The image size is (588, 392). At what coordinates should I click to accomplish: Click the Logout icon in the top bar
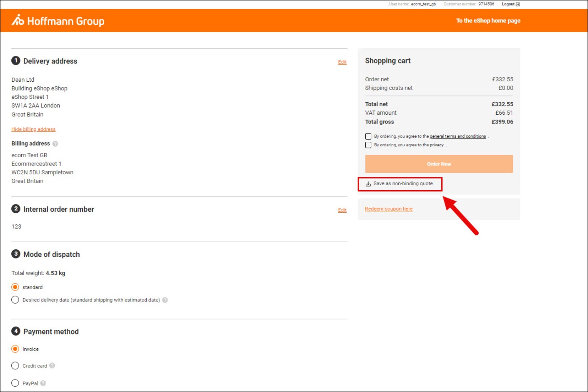tap(518, 4)
